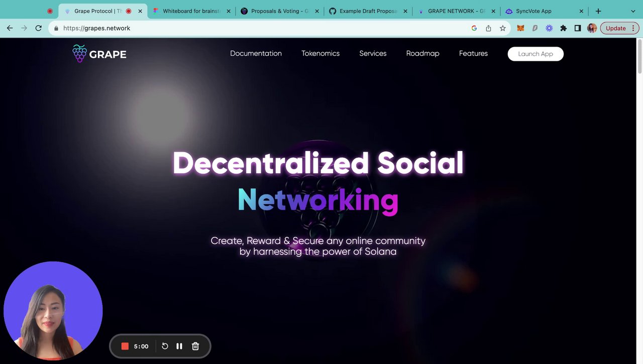Toggle the browser side panel icon
This screenshot has width=643, height=364.
pos(578,28)
